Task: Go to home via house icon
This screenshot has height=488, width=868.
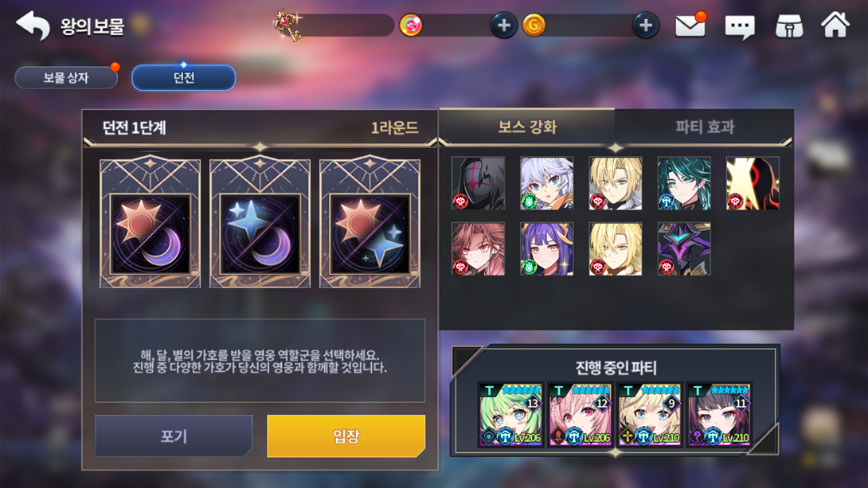Action: (x=835, y=25)
